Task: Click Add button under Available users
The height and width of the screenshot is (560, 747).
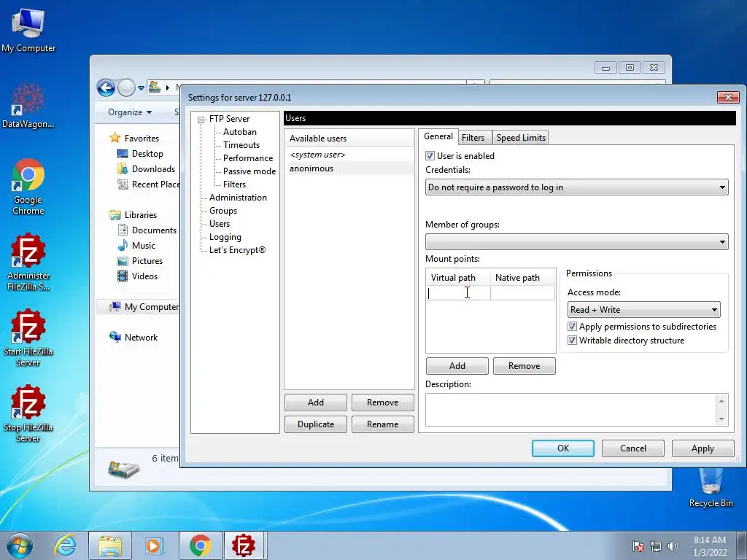Action: coord(315,402)
